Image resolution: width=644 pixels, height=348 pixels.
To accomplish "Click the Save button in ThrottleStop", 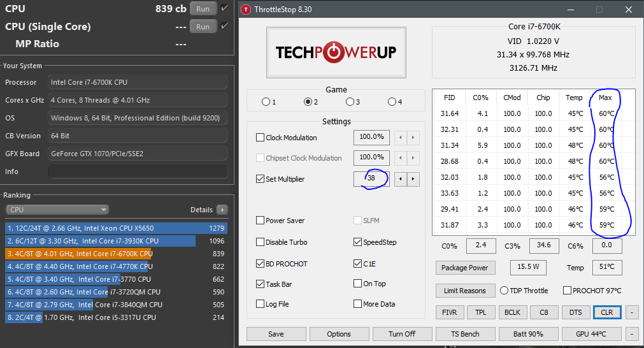I will pyautogui.click(x=276, y=334).
